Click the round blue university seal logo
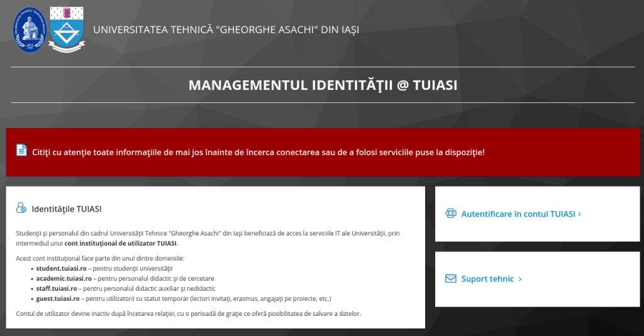This screenshot has height=336, width=644. click(30, 30)
